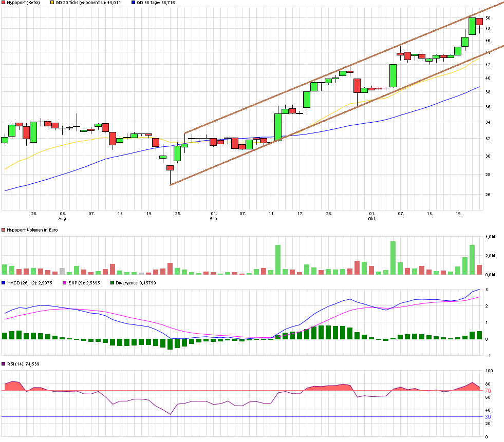
Task: Select 'EXP (9): 2,5395' label
Action: click(84, 283)
